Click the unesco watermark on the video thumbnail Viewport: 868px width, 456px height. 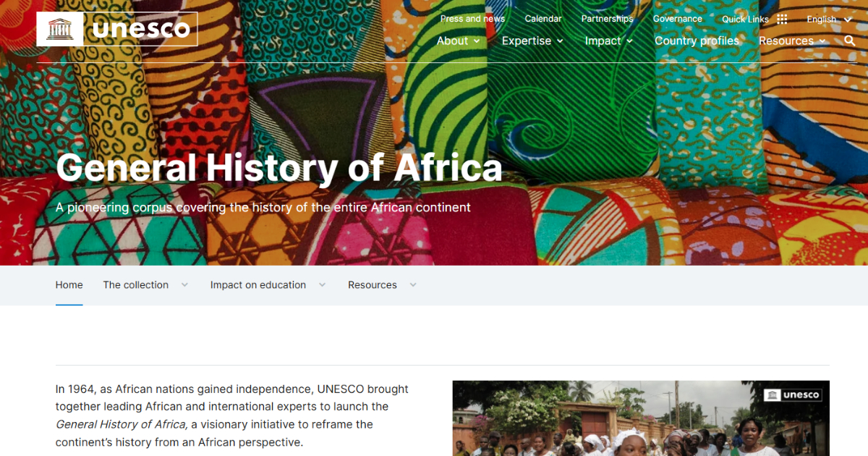793,395
